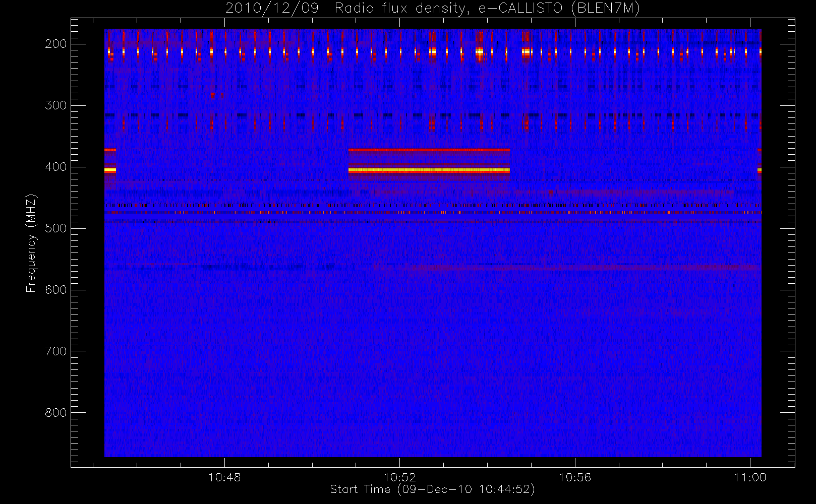Click the 10:56 time tick label
Viewport: 816px width, 504px height.
[575, 477]
